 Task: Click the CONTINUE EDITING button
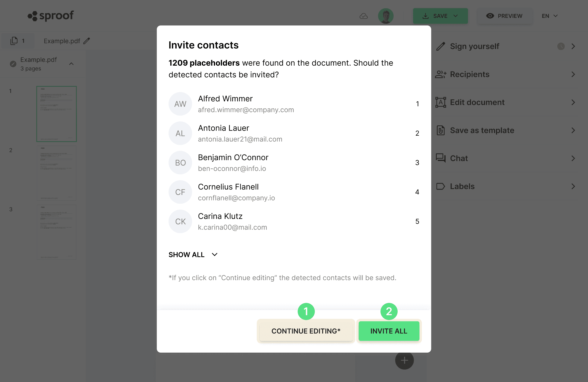[x=306, y=331]
